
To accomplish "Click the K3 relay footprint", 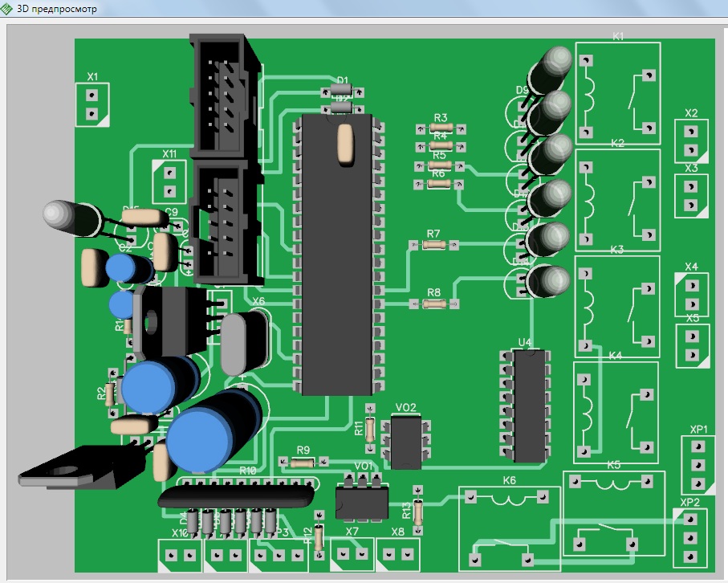I will coord(617,305).
